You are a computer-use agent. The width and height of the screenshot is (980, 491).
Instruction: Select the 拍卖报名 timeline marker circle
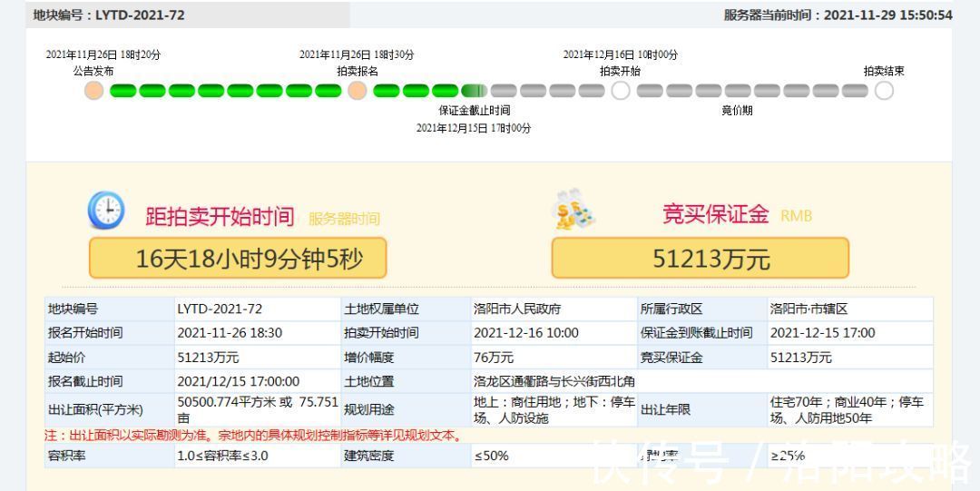[358, 91]
